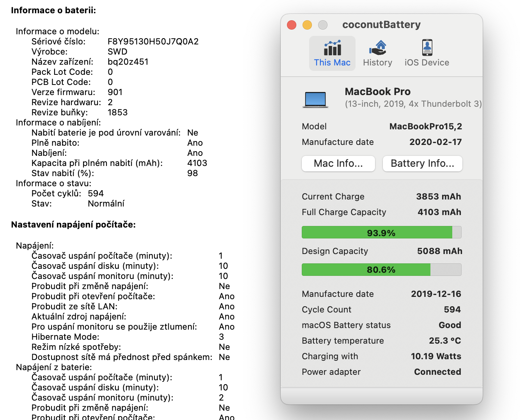Click the MacBook Pro laptop icon
The width and height of the screenshot is (524, 420).
tap(315, 99)
